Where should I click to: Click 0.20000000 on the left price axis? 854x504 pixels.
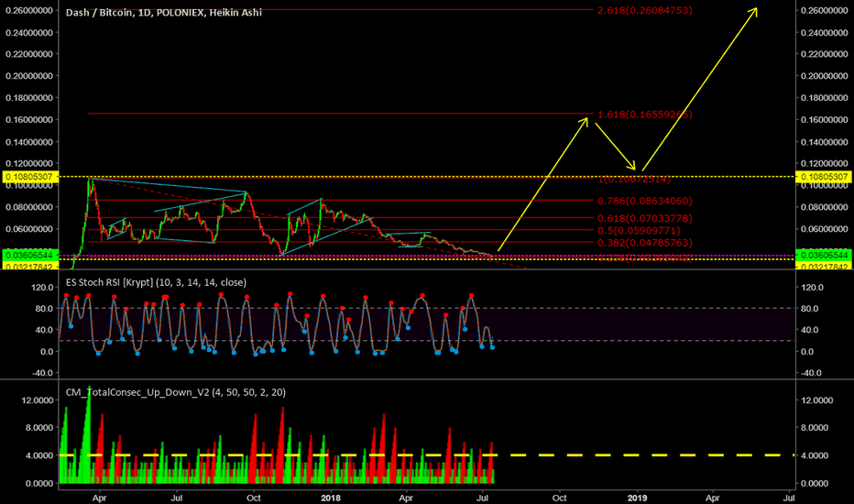29,76
